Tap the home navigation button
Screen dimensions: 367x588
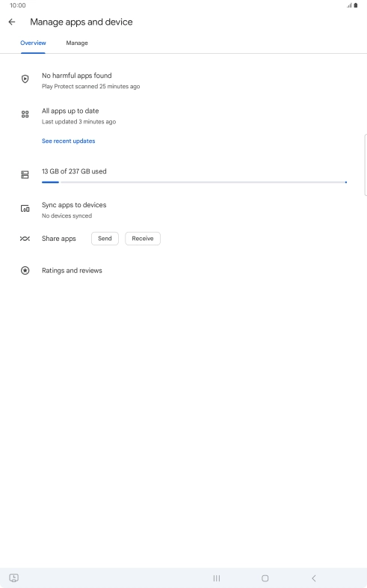(x=265, y=578)
